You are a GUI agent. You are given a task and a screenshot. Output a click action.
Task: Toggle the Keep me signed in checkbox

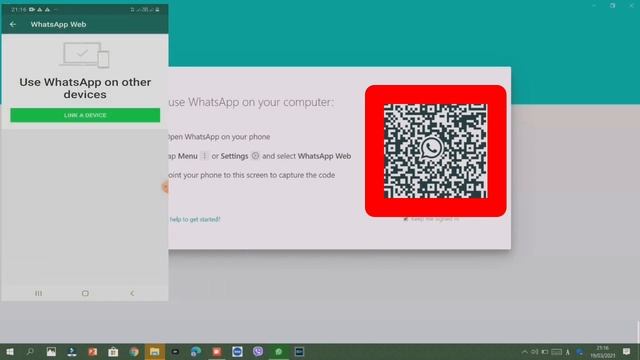click(405, 219)
